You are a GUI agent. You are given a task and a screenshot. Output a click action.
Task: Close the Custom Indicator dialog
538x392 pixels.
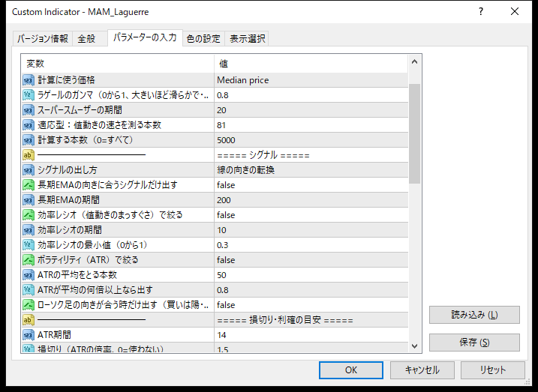tap(515, 12)
